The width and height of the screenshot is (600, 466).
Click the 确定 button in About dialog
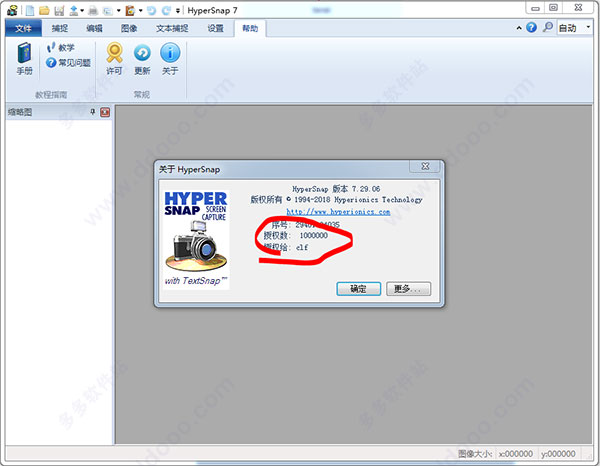(359, 289)
